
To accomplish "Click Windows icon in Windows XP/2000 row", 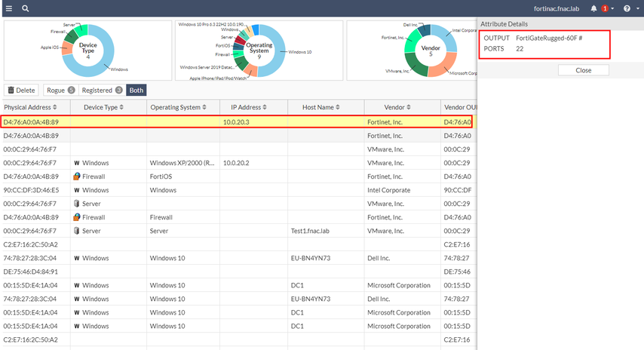I will click(x=77, y=163).
